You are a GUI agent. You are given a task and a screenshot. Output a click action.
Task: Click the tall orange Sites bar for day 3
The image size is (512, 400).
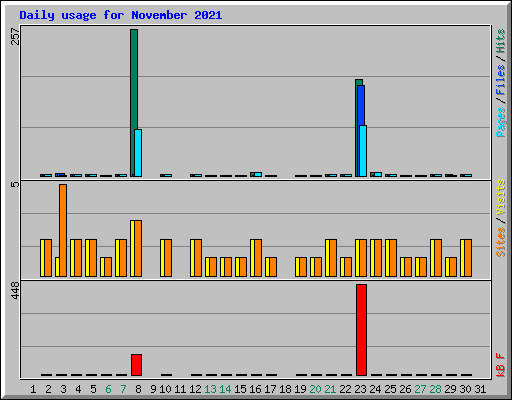[x=63, y=230]
